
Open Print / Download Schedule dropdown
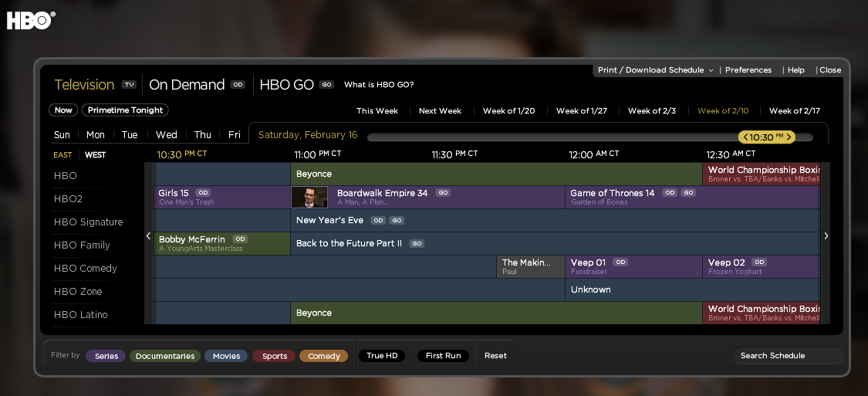pyautogui.click(x=655, y=69)
